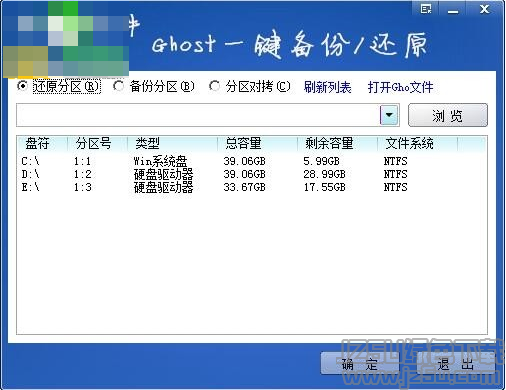This screenshot has width=506, height=390.
Task: Click partition number 1:2
Action: point(82,174)
